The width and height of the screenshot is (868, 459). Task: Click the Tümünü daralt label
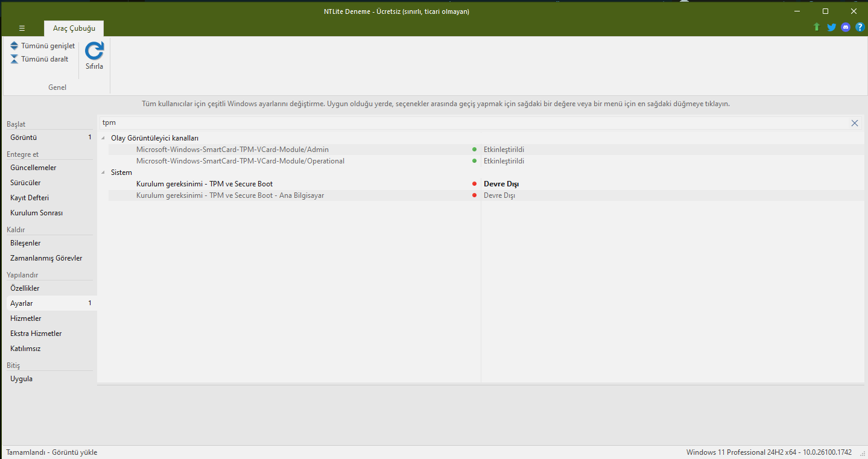(45, 59)
